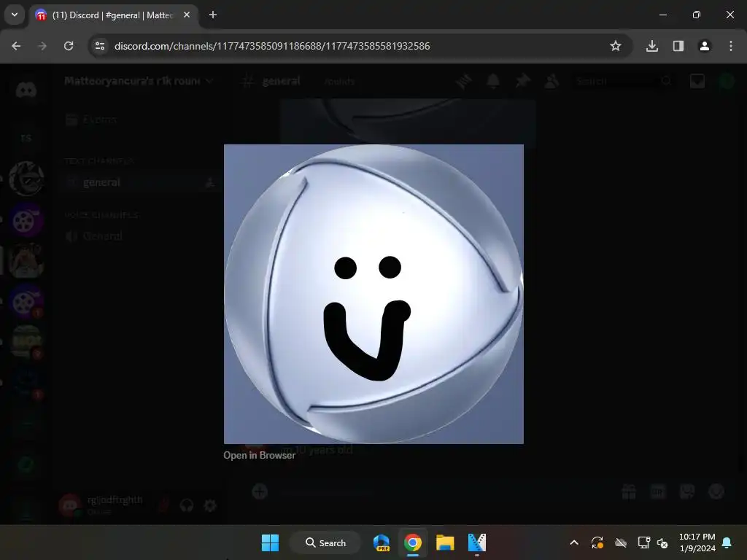Open Chrome from the taskbar
Screen dimensions: 747x560
pyautogui.click(x=413, y=542)
